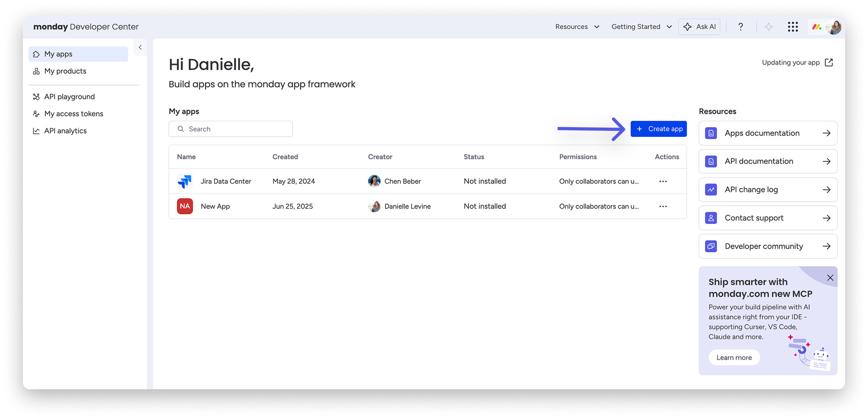Click the API change log chart icon
Image resolution: width=868 pixels, height=419 pixels.
711,190
